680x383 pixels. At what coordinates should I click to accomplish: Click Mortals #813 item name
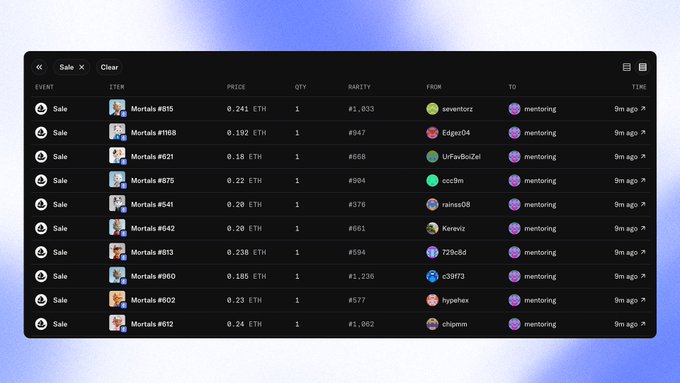[x=152, y=252]
